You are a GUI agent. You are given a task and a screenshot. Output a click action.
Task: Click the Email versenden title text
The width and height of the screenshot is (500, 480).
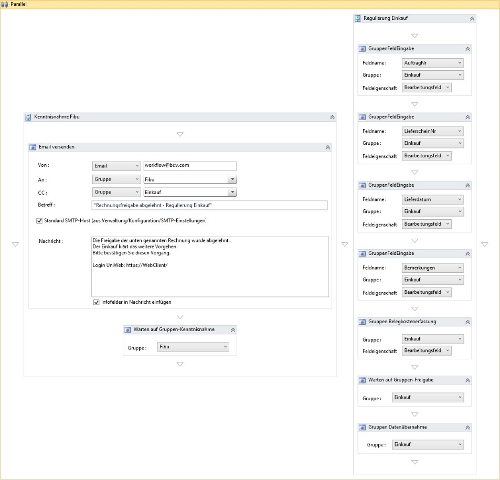tap(56, 147)
